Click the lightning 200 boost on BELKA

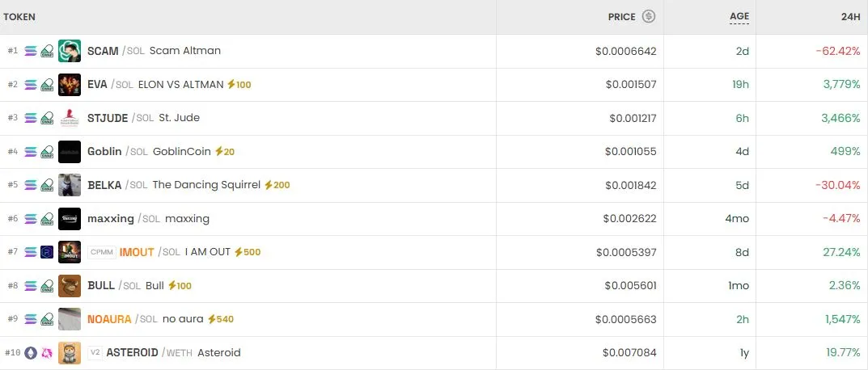click(277, 185)
